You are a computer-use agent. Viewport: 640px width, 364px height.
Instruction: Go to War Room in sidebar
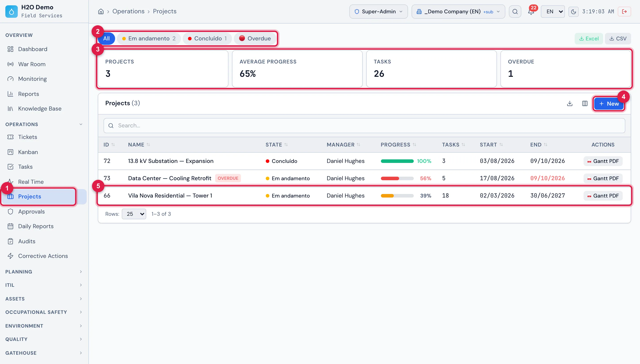(32, 64)
